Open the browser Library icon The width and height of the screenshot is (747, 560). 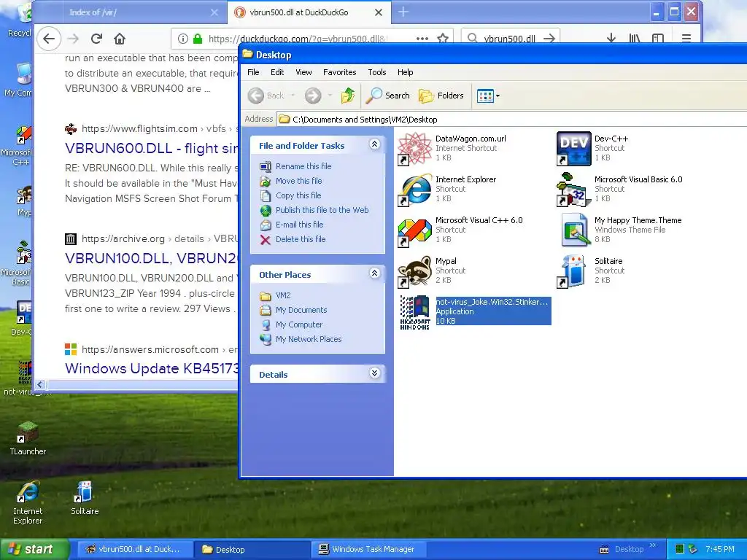635,39
